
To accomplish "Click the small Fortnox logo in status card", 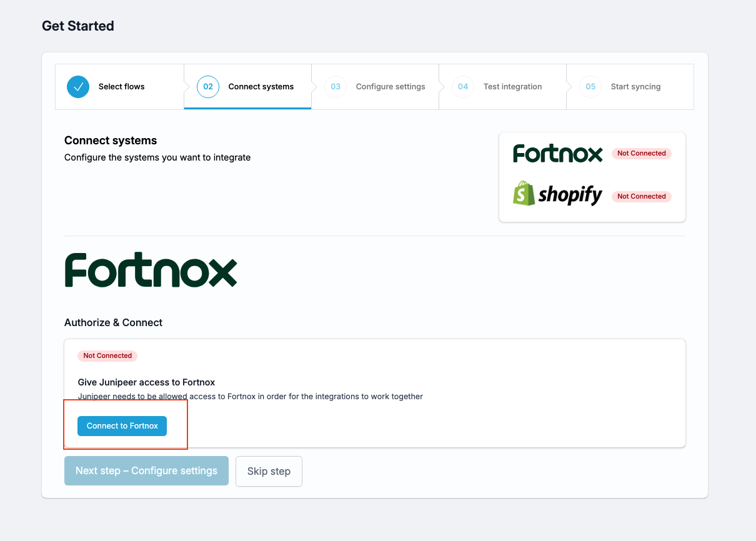I will pos(558,153).
